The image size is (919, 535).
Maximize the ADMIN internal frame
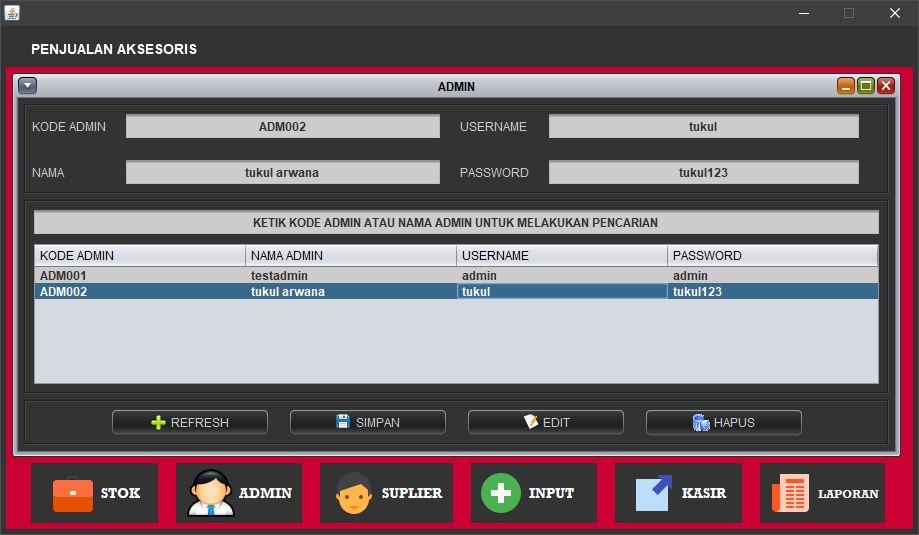pyautogui.click(x=866, y=86)
